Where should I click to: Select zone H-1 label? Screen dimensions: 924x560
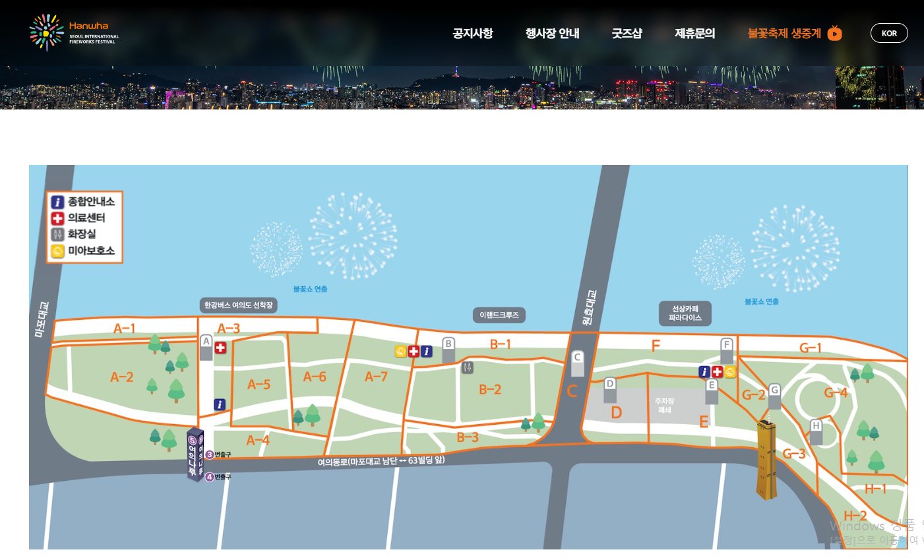pyautogui.click(x=876, y=489)
